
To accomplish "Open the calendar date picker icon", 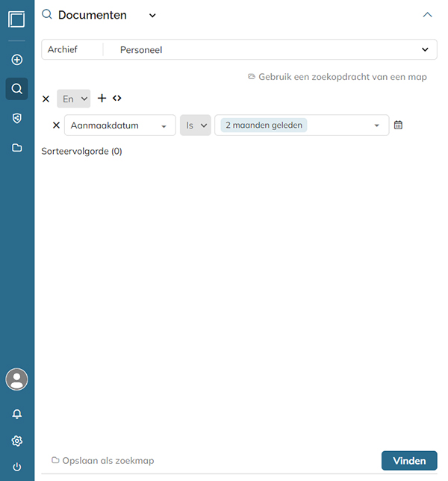I will pos(398,125).
